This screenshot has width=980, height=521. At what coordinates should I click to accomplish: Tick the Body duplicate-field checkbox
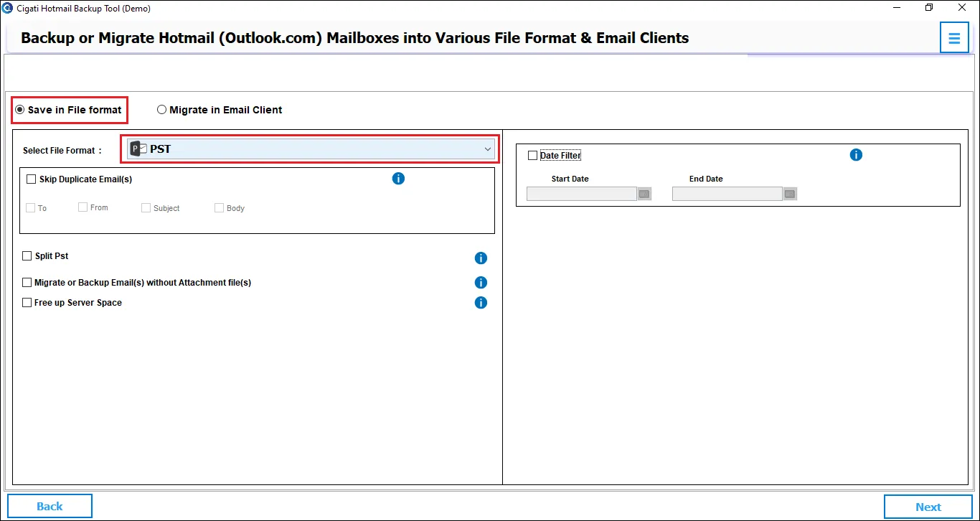[219, 207]
